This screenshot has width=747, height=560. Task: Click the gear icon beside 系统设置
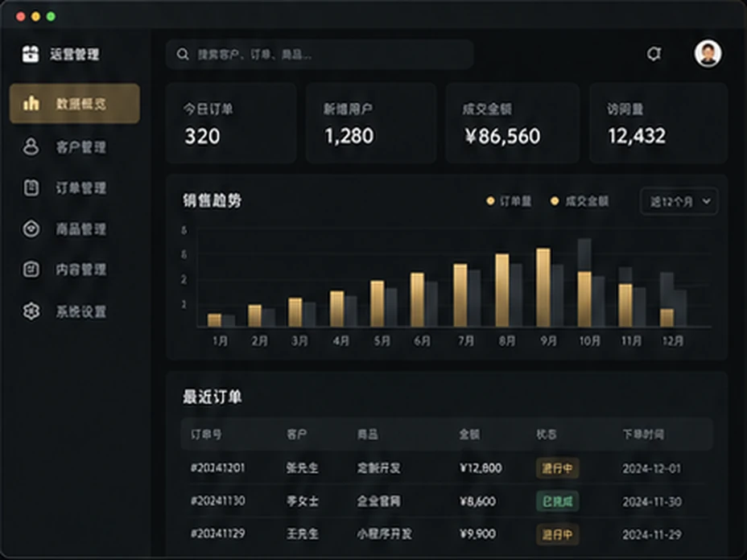[31, 311]
